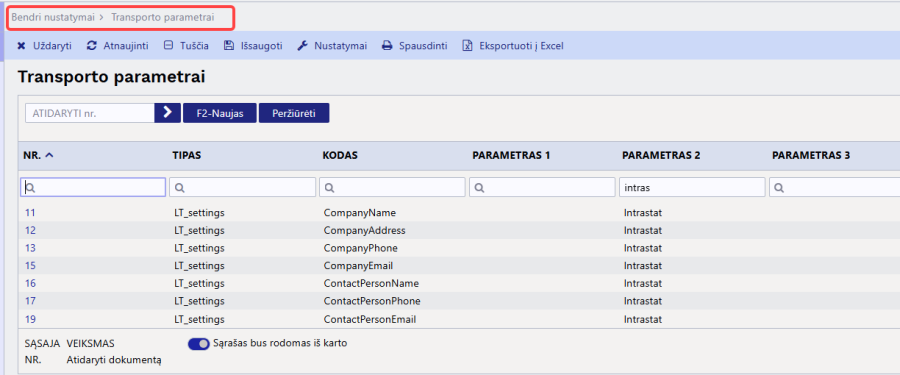This screenshot has width=900, height=375.
Task: Focus the ATIDARYTI nr. input field
Action: tap(90, 113)
